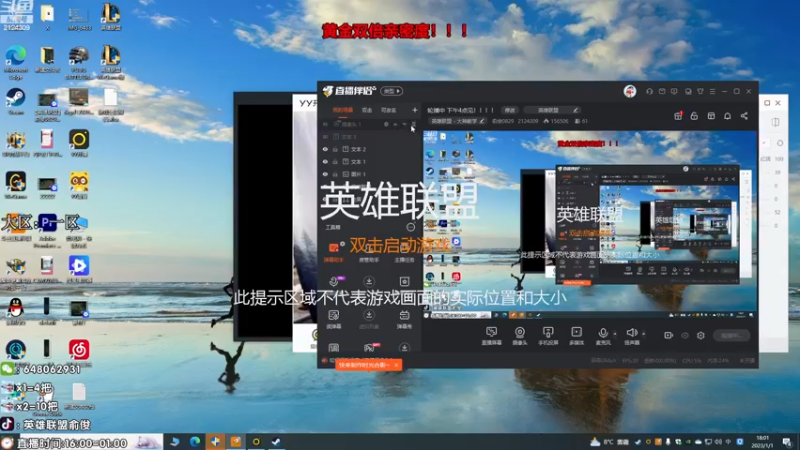Open the 主播任务 tool
The height and width of the screenshot is (450, 800).
(404, 252)
